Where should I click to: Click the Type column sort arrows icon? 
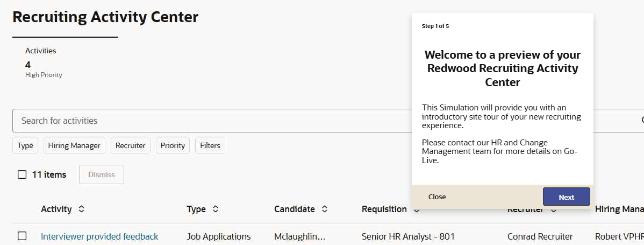point(216,209)
